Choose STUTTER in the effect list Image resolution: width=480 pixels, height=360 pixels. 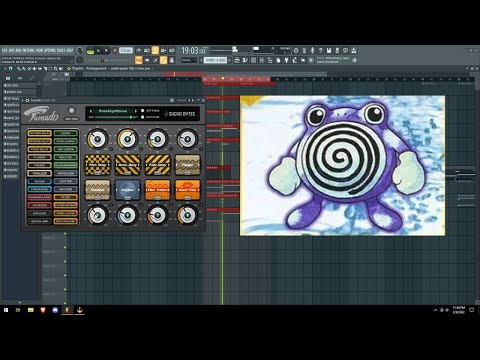click(65, 181)
